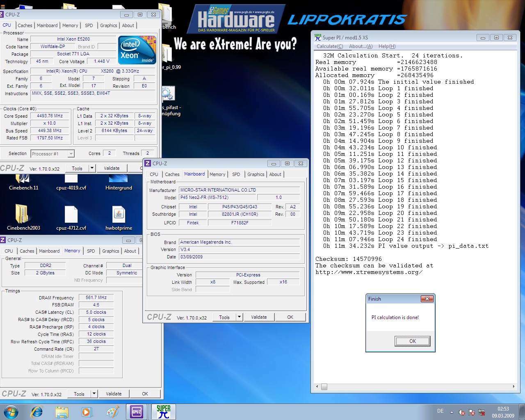Open Internet Explorer from the taskbar

[37, 412]
